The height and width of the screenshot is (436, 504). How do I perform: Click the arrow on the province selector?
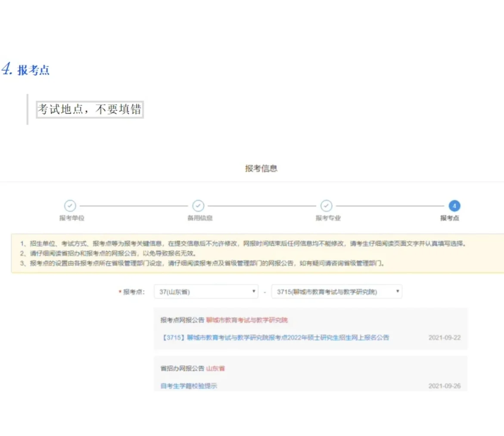[x=254, y=291]
